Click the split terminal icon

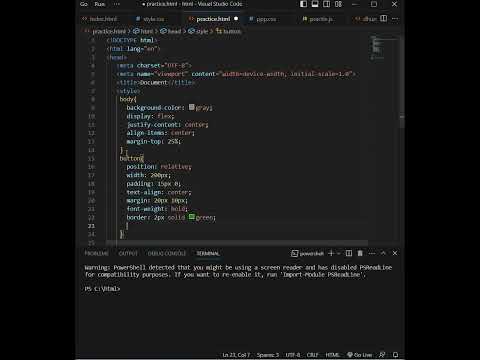[349, 253]
